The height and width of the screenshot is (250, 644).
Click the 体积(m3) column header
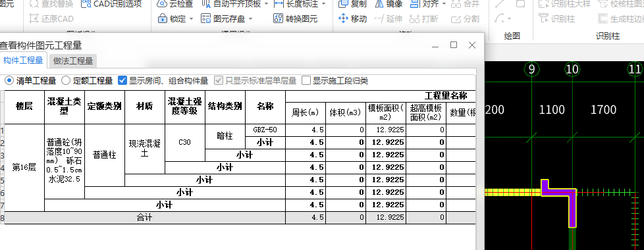click(346, 113)
